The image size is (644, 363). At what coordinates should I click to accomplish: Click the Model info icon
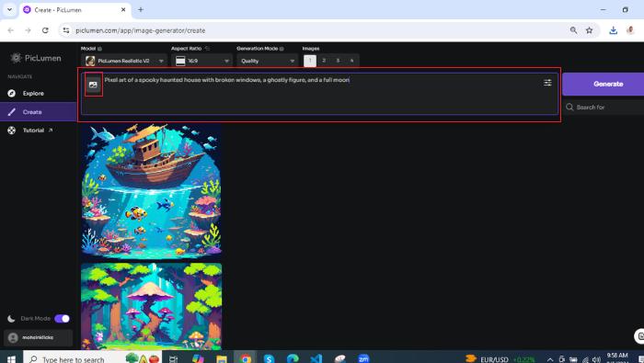[99, 49]
